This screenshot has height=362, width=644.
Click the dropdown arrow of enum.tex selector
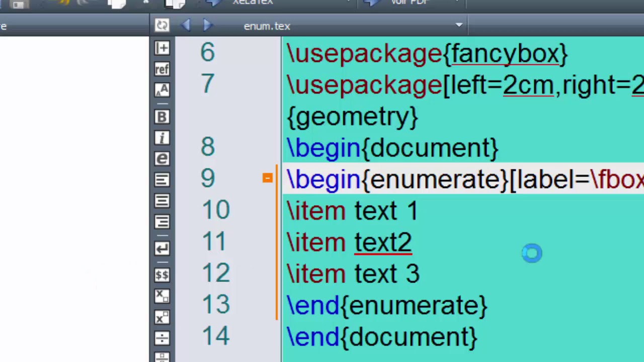point(459,25)
